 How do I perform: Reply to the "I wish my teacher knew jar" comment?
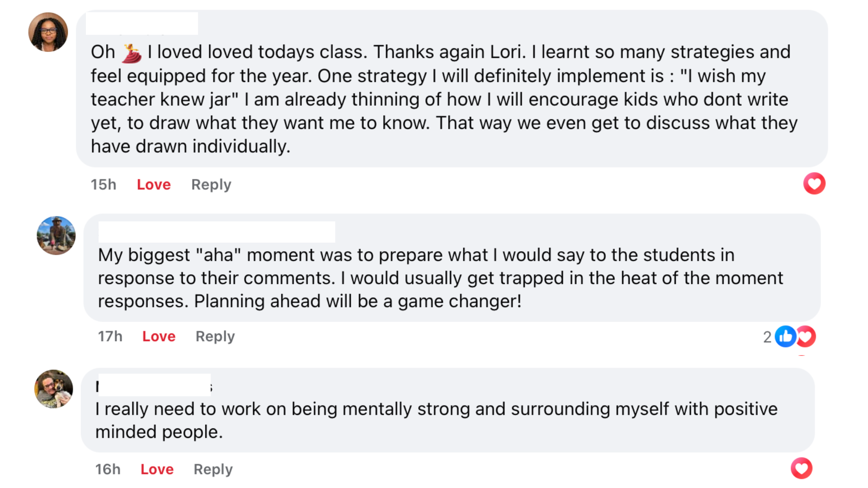click(x=211, y=184)
